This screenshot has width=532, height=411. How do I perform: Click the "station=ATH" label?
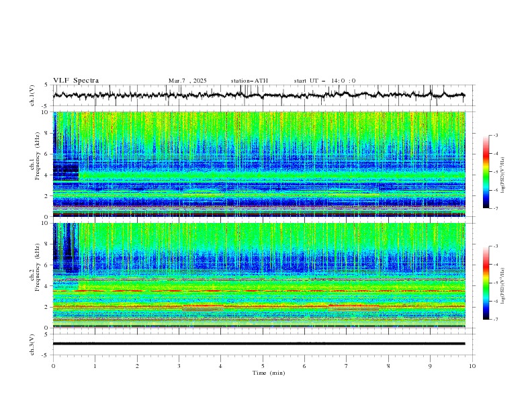pos(249,81)
